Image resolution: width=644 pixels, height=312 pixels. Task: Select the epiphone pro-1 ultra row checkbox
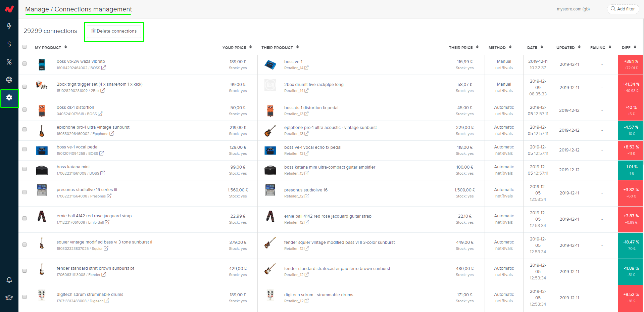pyautogui.click(x=24, y=129)
